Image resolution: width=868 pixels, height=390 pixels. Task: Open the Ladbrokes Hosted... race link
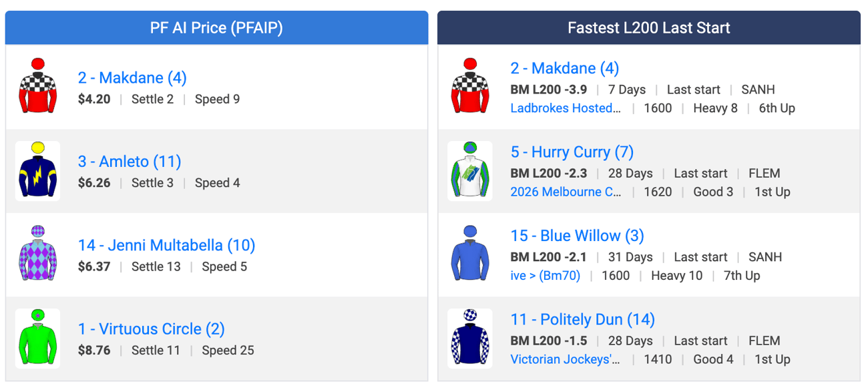point(566,108)
